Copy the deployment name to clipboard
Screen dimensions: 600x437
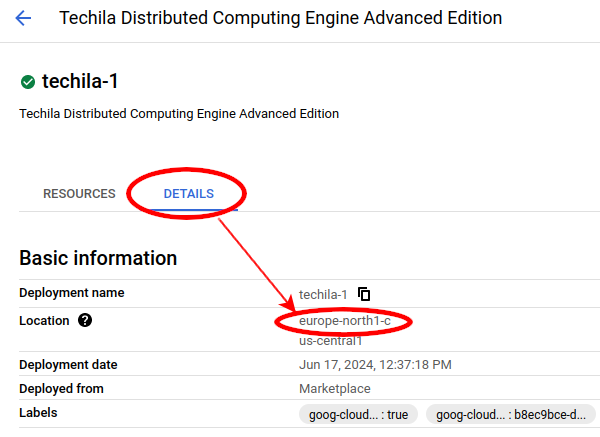pos(365,294)
